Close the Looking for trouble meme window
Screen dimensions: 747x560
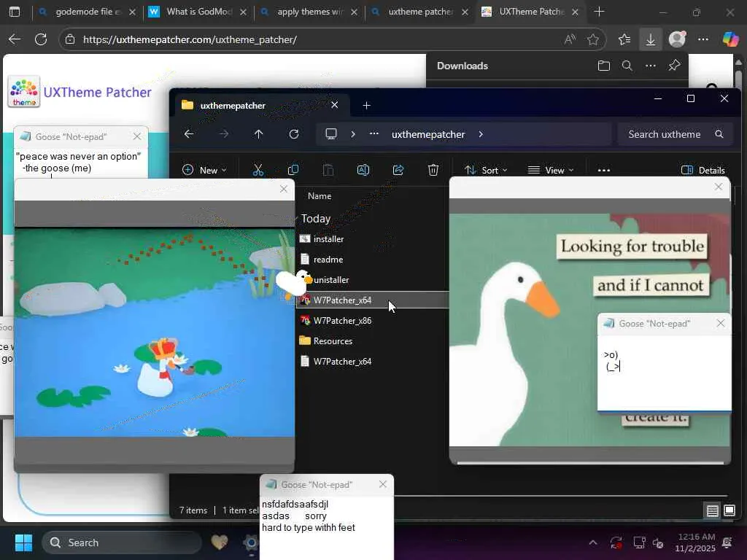coord(719,187)
